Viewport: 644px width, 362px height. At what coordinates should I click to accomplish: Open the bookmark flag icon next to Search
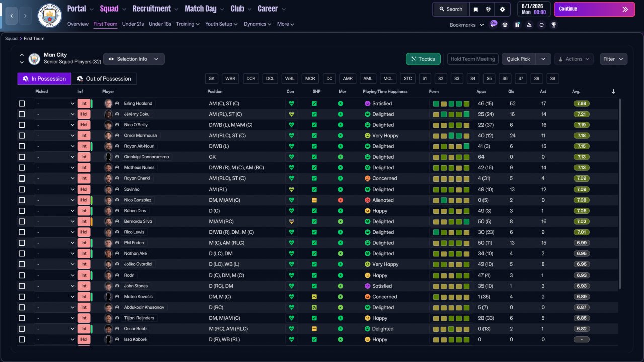point(475,9)
